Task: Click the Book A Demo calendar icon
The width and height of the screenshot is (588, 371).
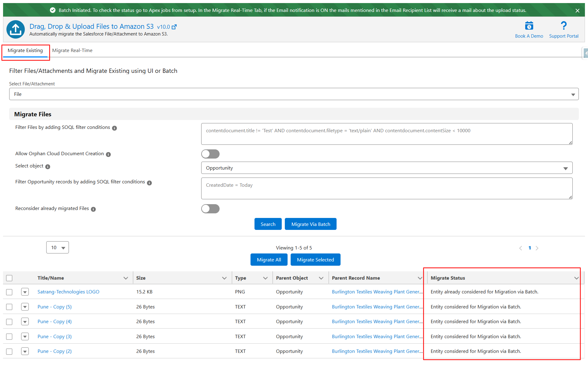Action: pyautogui.click(x=529, y=26)
